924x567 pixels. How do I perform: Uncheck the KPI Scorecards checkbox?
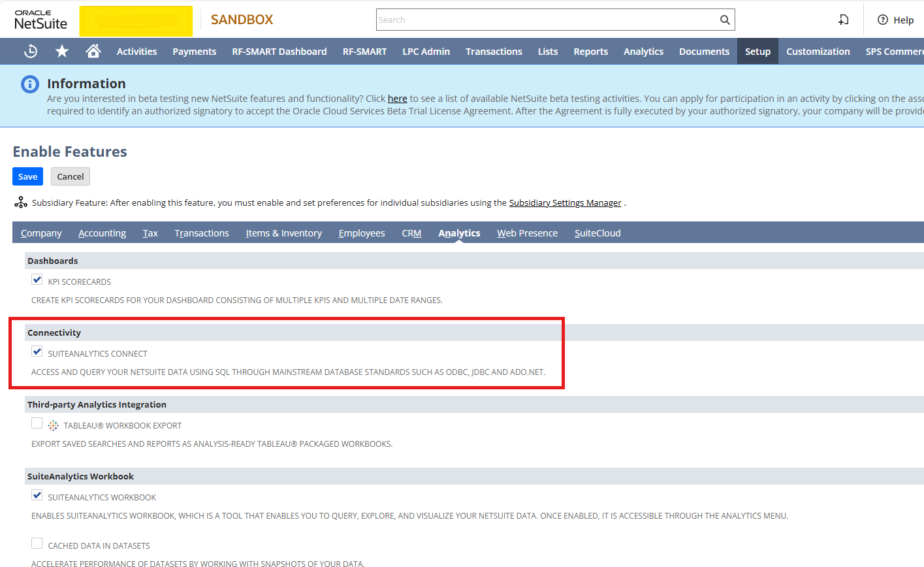click(37, 280)
